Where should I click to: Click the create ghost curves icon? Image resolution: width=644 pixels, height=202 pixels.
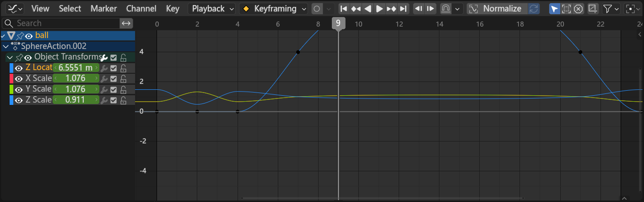pyautogui.click(x=592, y=8)
